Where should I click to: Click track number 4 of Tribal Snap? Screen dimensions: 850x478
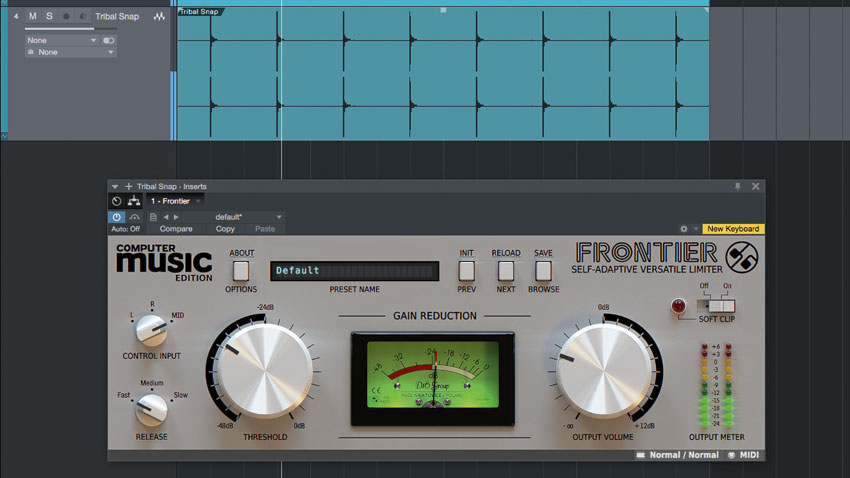[x=16, y=16]
